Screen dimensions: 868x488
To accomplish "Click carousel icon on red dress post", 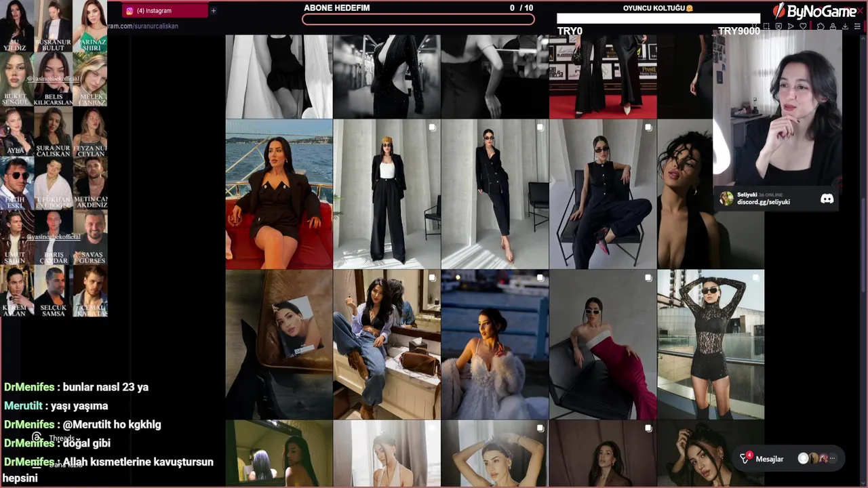I will click(648, 278).
